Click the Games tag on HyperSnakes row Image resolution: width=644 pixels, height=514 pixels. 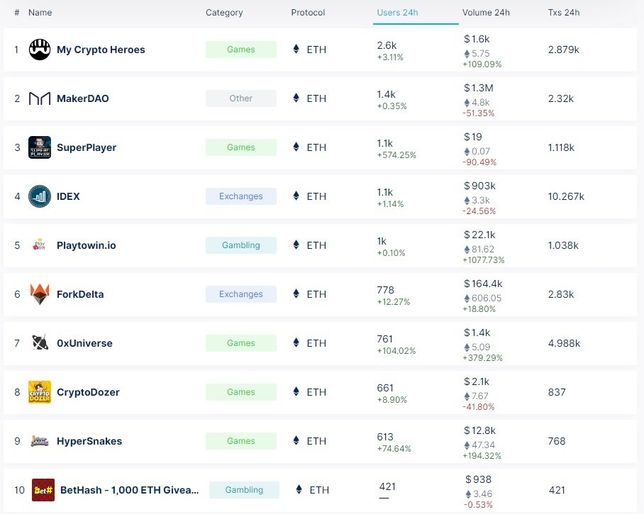coord(241,441)
